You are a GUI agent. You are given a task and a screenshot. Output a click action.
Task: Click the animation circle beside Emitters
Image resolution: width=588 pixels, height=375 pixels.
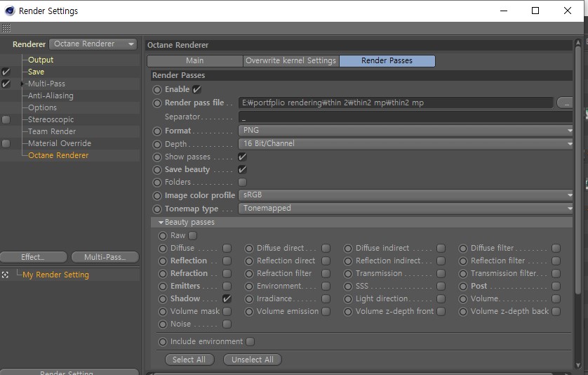coord(162,287)
